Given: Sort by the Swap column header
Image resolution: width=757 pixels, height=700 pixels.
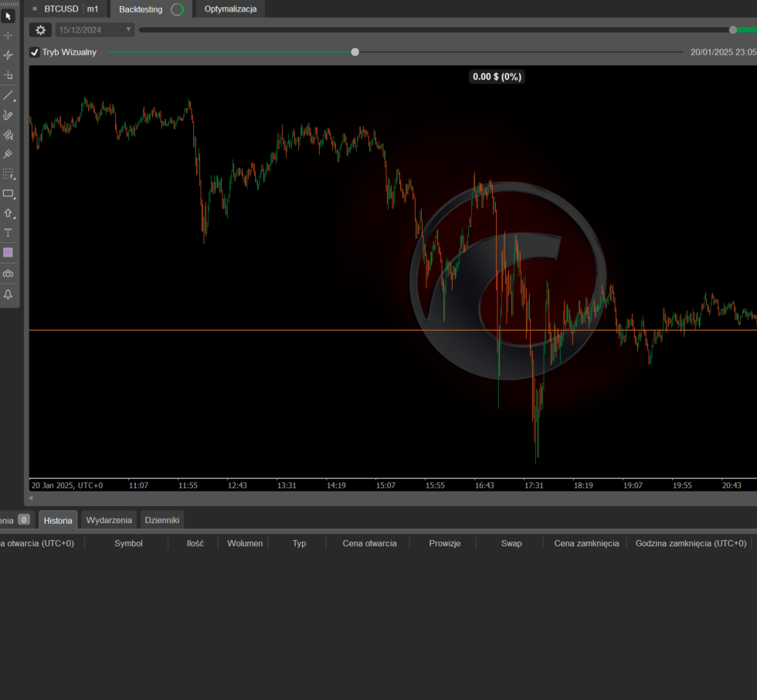Looking at the screenshot, I should pyautogui.click(x=511, y=544).
